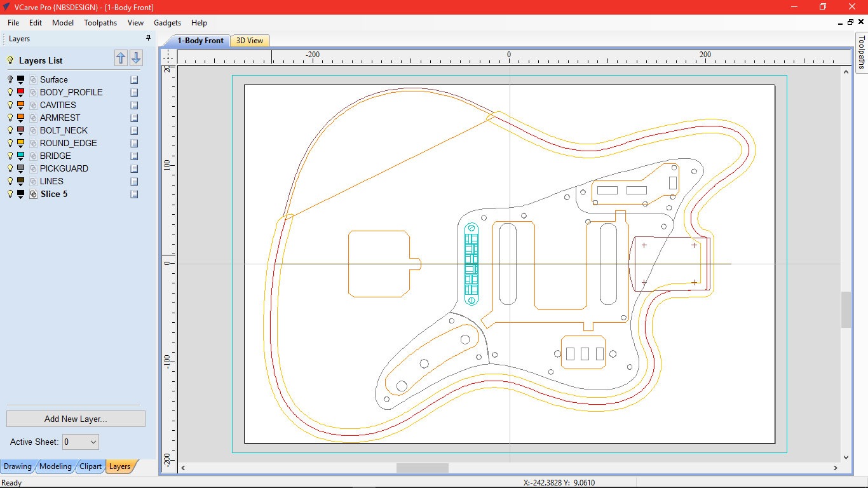Click overlapping-sheets icon beside ARMREST name
Viewport: 868px width, 488px height.
click(x=33, y=118)
